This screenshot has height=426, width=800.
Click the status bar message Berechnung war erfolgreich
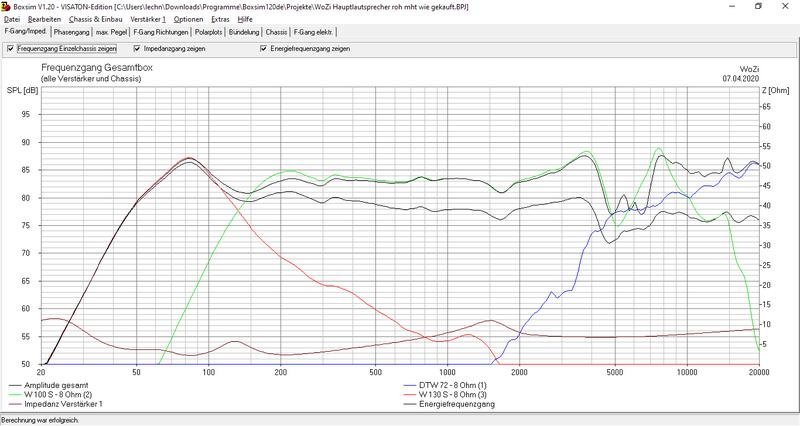point(40,420)
